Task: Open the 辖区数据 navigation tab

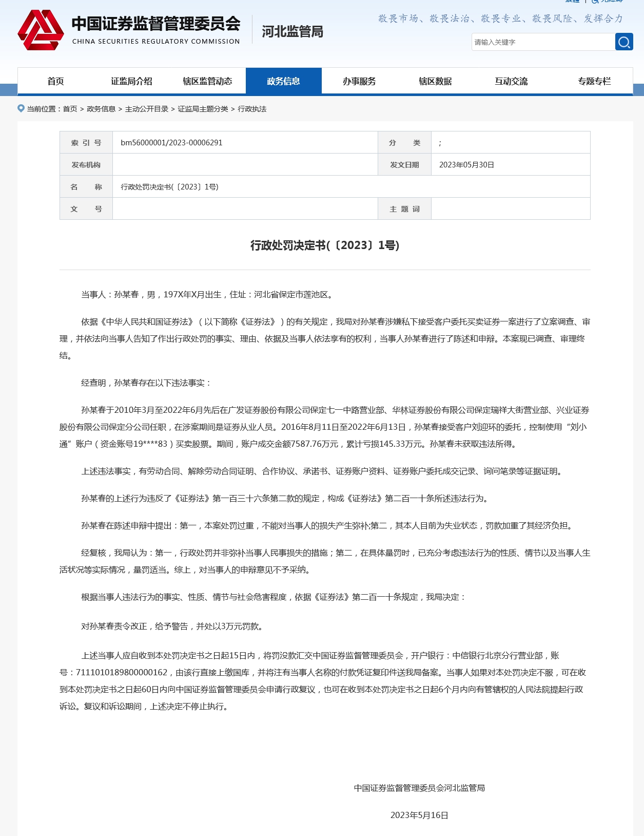Action: [435, 81]
